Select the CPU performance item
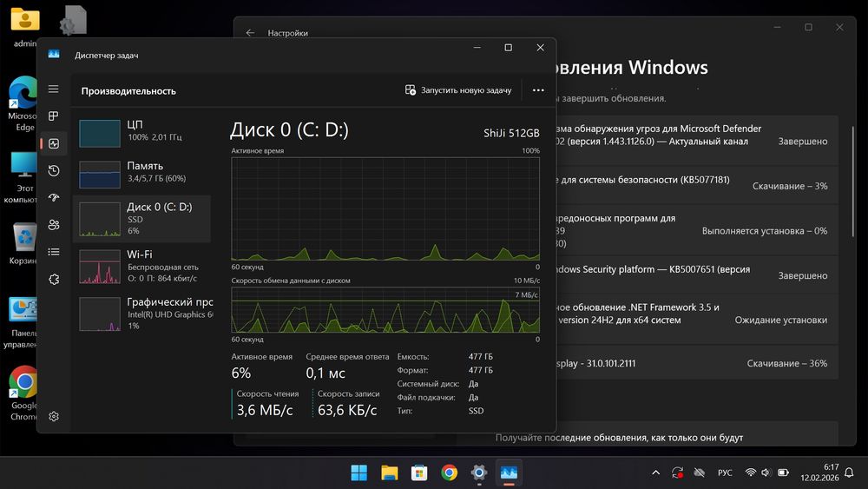Image resolution: width=868 pixels, height=489 pixels. [x=142, y=133]
